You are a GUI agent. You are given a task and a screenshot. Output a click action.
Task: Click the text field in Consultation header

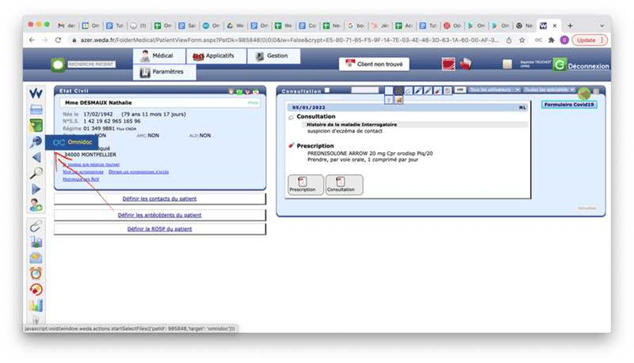[x=365, y=90]
